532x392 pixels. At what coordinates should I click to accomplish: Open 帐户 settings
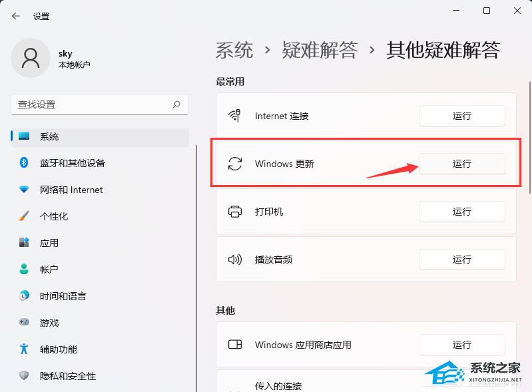click(x=100, y=270)
